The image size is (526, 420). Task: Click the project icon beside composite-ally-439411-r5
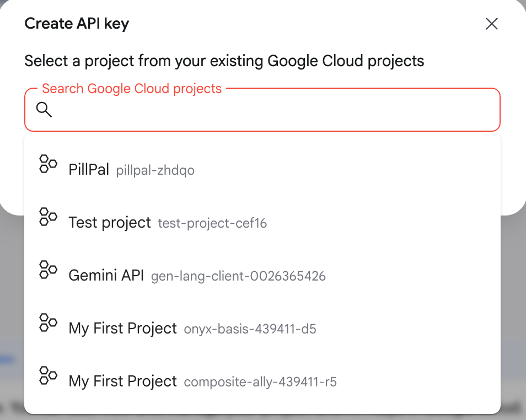click(x=48, y=375)
